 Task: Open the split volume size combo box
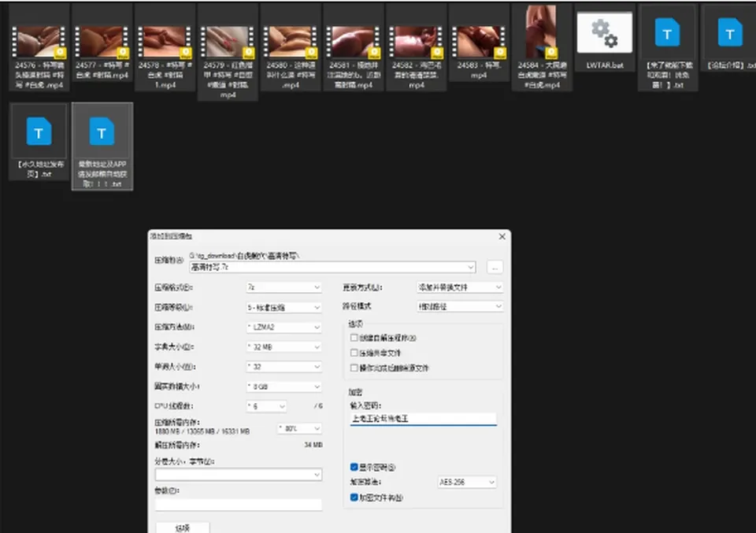(x=239, y=475)
